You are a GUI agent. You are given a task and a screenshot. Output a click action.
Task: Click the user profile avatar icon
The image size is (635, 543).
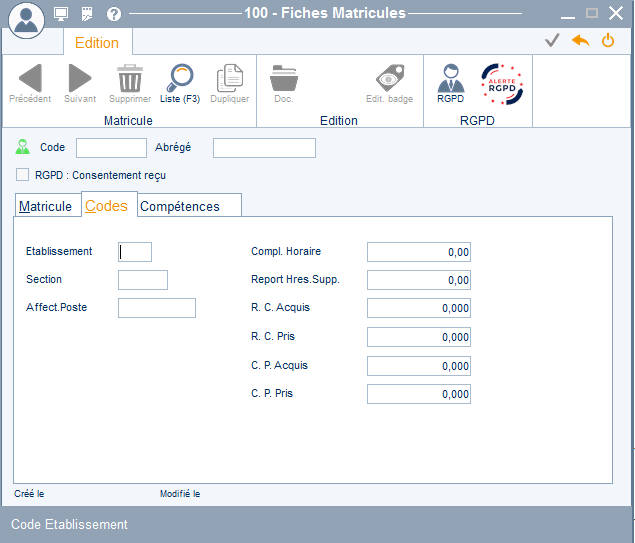26,20
